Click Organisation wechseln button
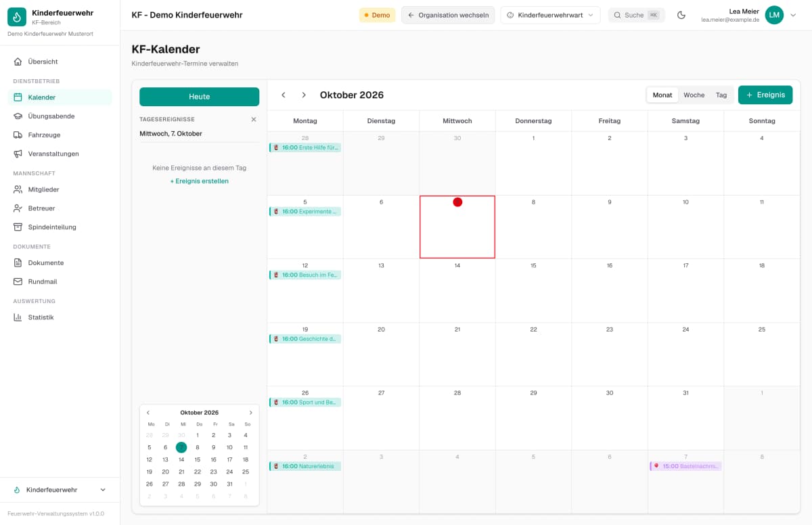 [x=448, y=15]
